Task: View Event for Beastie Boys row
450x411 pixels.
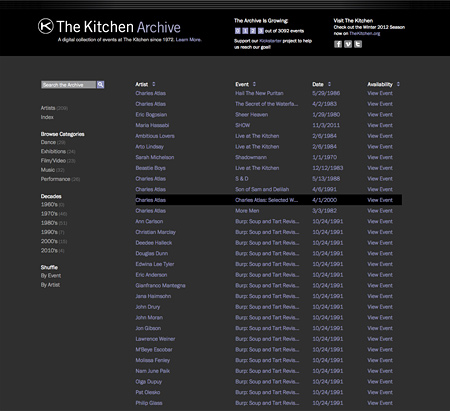Action: click(380, 168)
